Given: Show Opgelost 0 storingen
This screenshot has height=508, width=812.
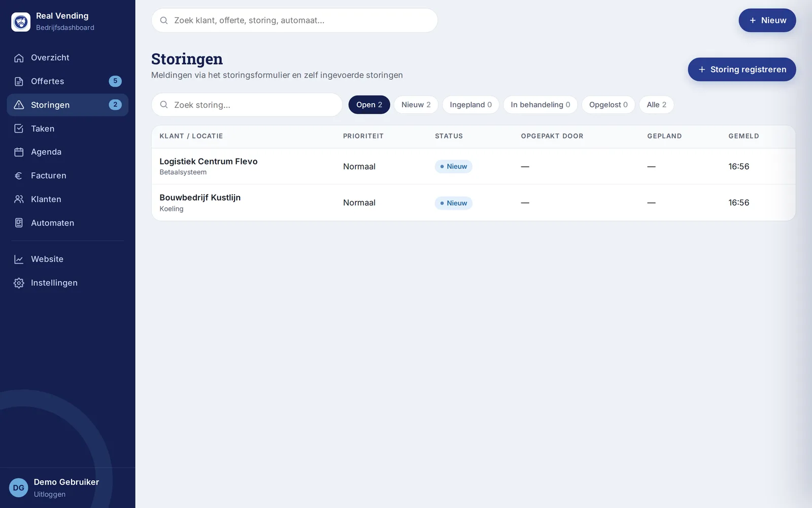Looking at the screenshot, I should [608, 105].
